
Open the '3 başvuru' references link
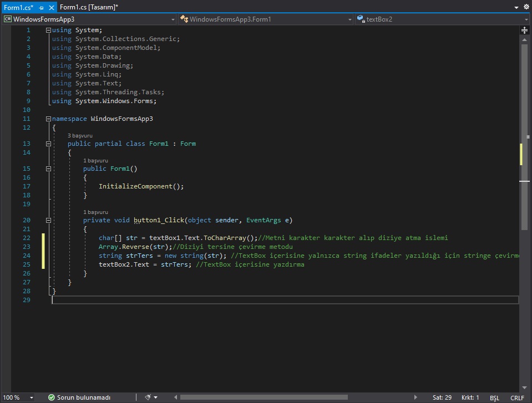80,136
